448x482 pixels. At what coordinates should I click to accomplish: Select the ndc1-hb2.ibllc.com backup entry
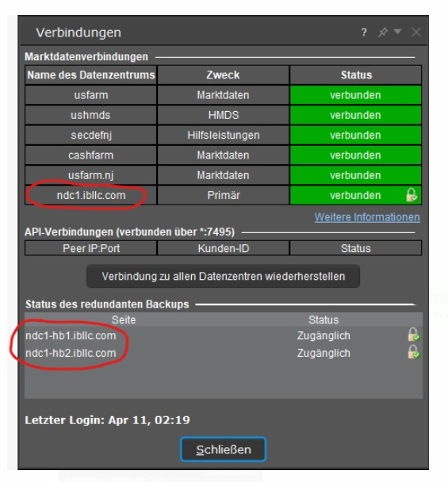224,353
